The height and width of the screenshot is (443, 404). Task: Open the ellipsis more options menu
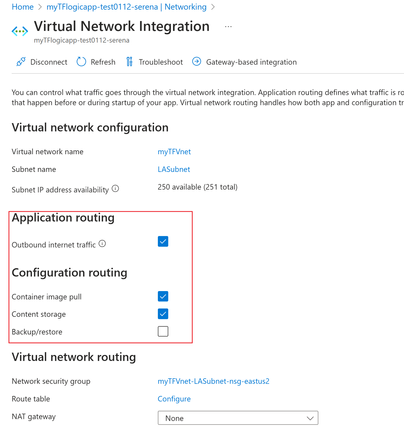pos(228,26)
